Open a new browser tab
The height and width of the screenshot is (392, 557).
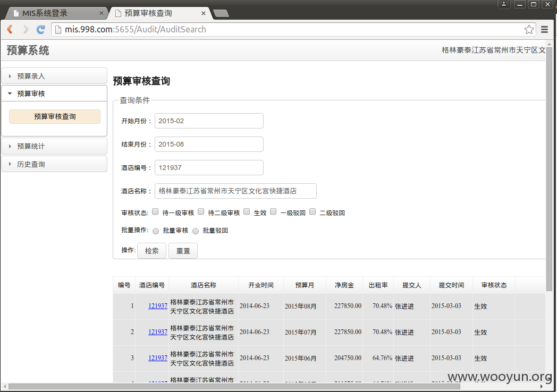[x=221, y=13]
